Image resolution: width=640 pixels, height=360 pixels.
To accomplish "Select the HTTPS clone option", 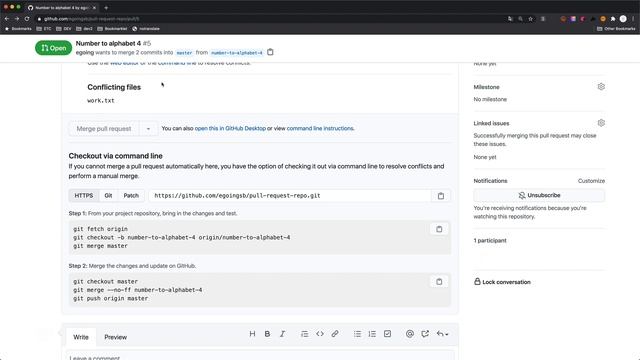I will coord(84,196).
